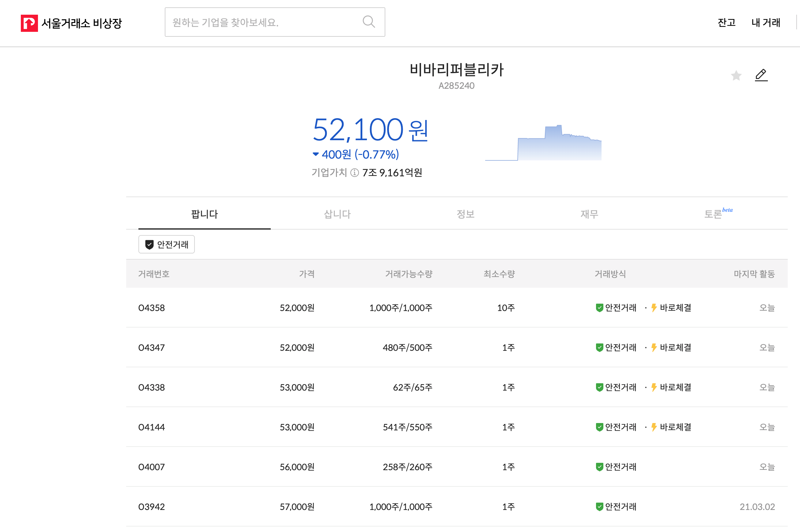The height and width of the screenshot is (532, 800).
Task: Open the 토론 beta tab
Action: [x=718, y=214]
